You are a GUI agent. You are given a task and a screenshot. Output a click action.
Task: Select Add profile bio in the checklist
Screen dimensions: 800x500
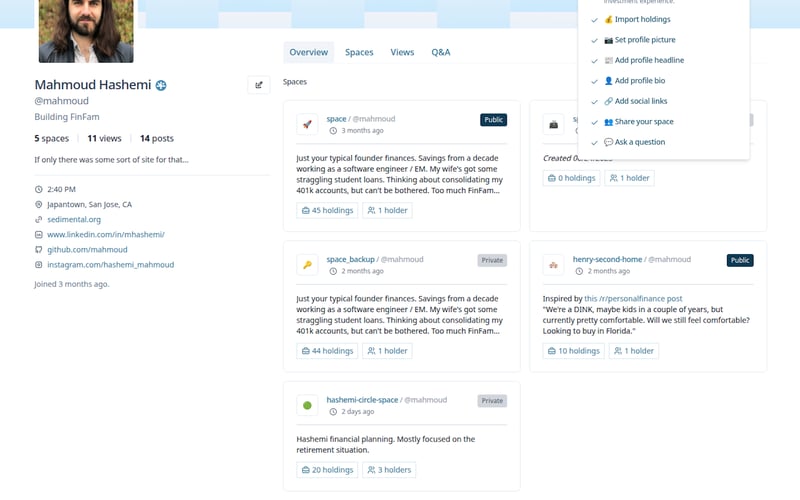[640, 81]
